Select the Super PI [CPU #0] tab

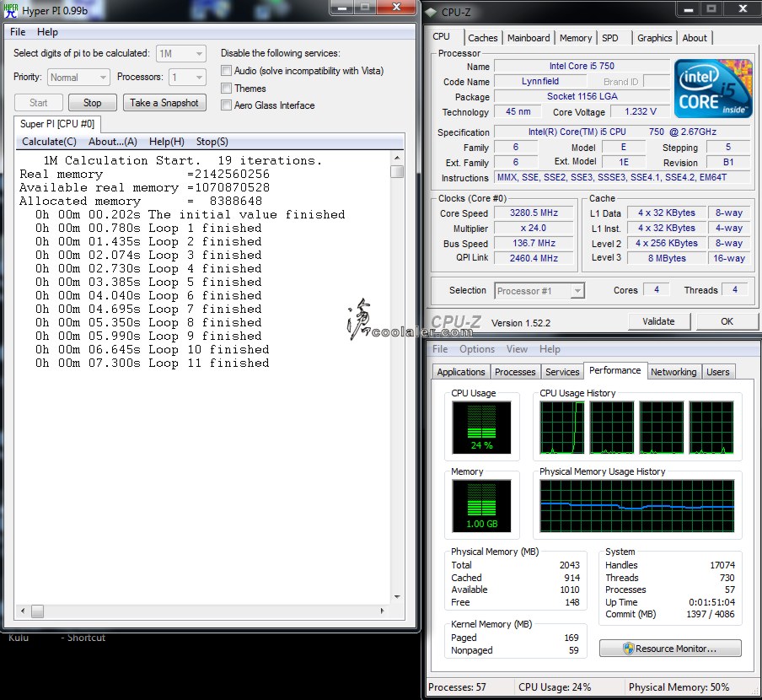[57, 124]
